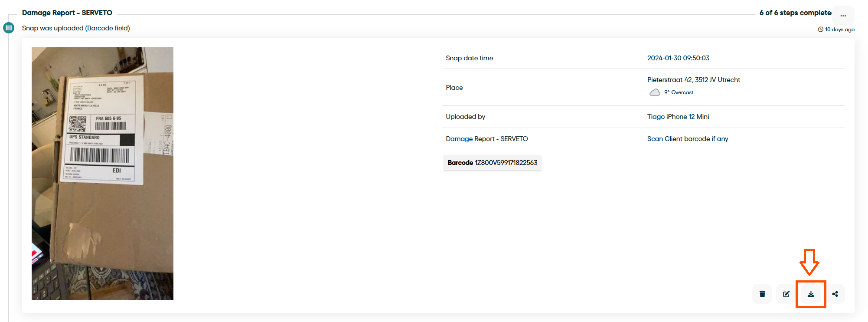Click the snap date 2024-01-30 09:50:03

tap(678, 58)
